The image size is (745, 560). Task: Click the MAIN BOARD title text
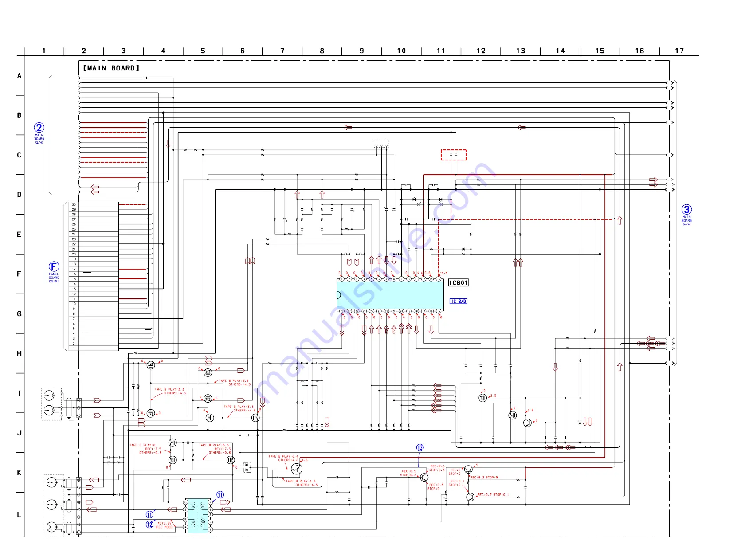[x=111, y=68]
